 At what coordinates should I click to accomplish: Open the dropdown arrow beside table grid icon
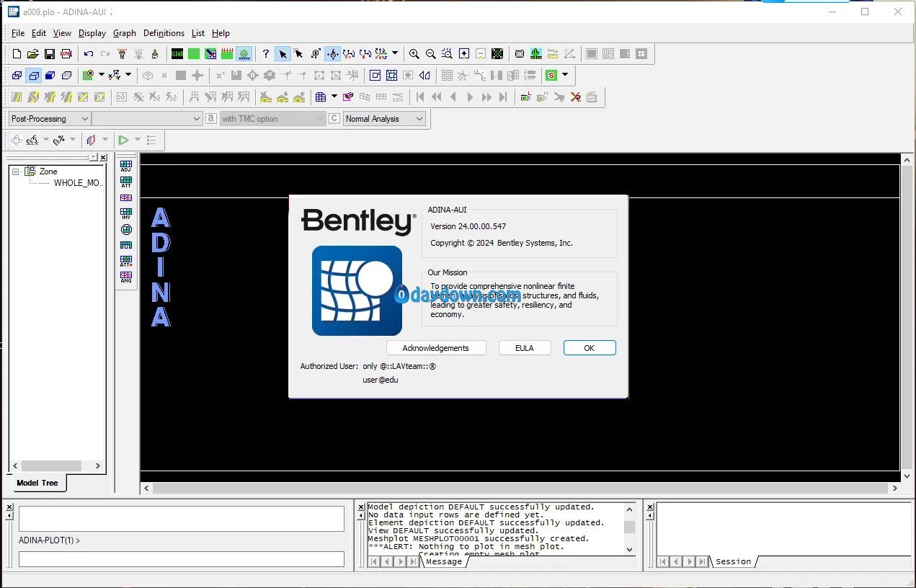point(334,97)
